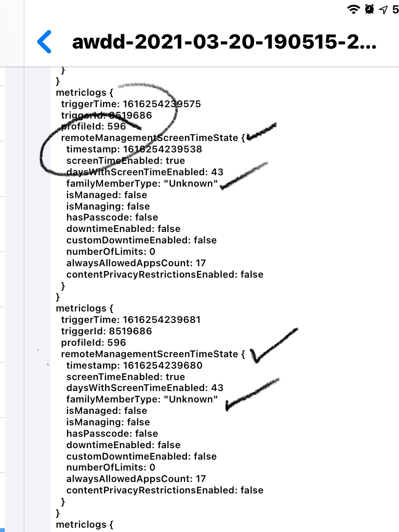Click familyMemberType "Unknown" under timestamp 1616254239538
Image resolution: width=399 pixels, height=532 pixels.
pos(142,183)
